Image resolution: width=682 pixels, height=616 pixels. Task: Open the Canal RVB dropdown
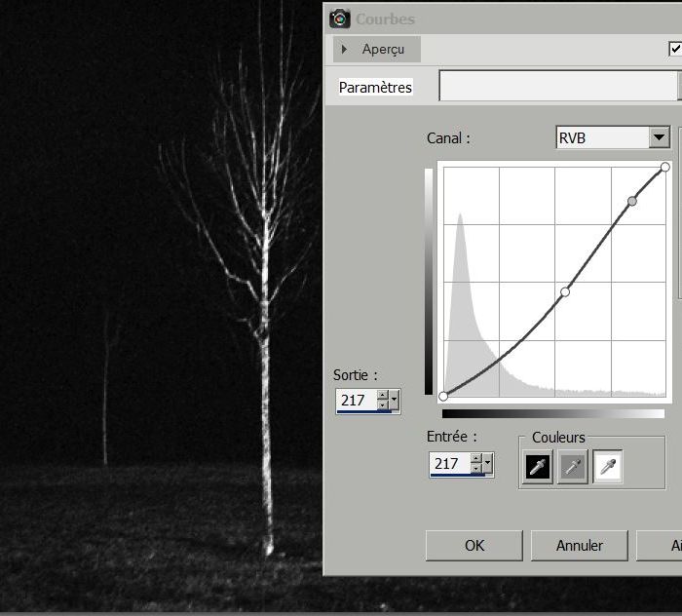pos(660,138)
